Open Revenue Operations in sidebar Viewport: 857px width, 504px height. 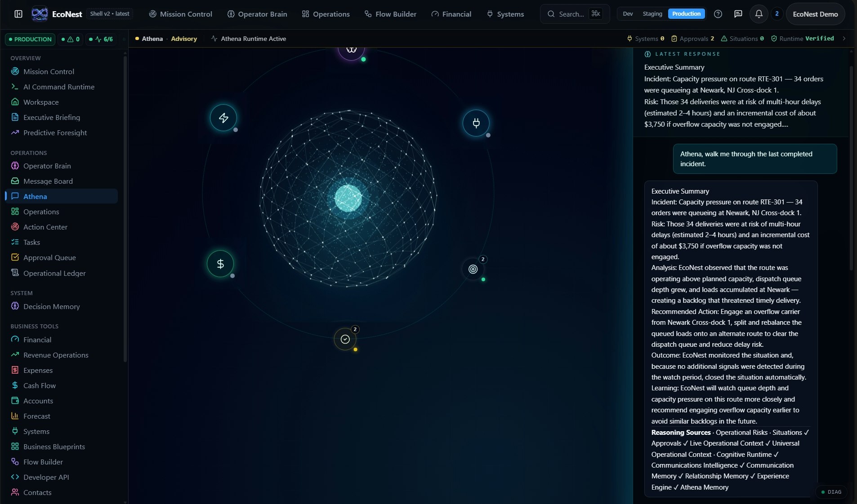(62, 355)
